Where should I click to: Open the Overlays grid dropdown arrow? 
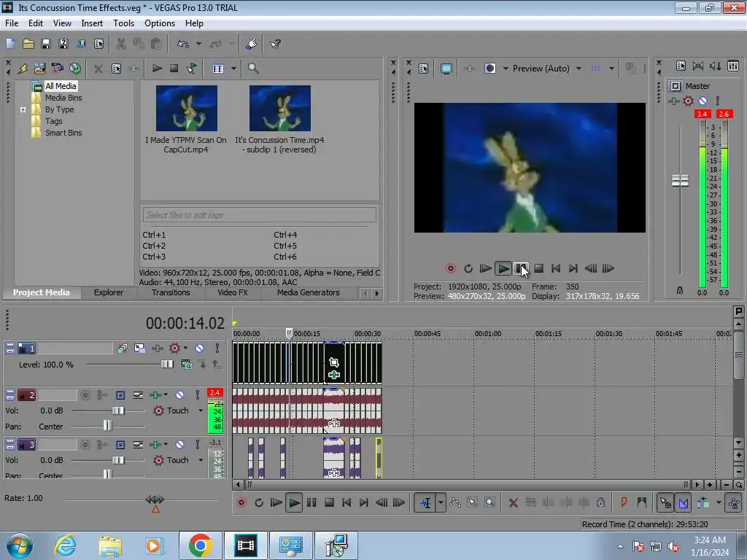point(611,69)
